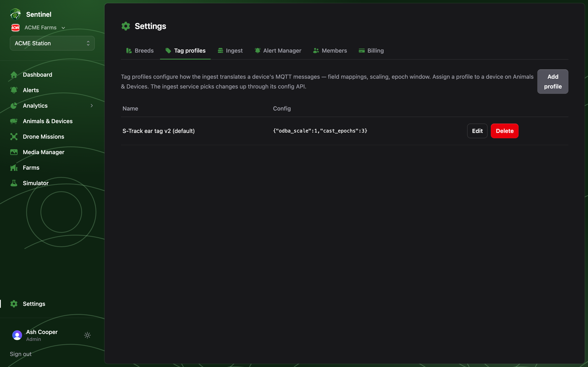Screen dimensions: 588x367
Task: Click the Add profile button
Action: 552,82
